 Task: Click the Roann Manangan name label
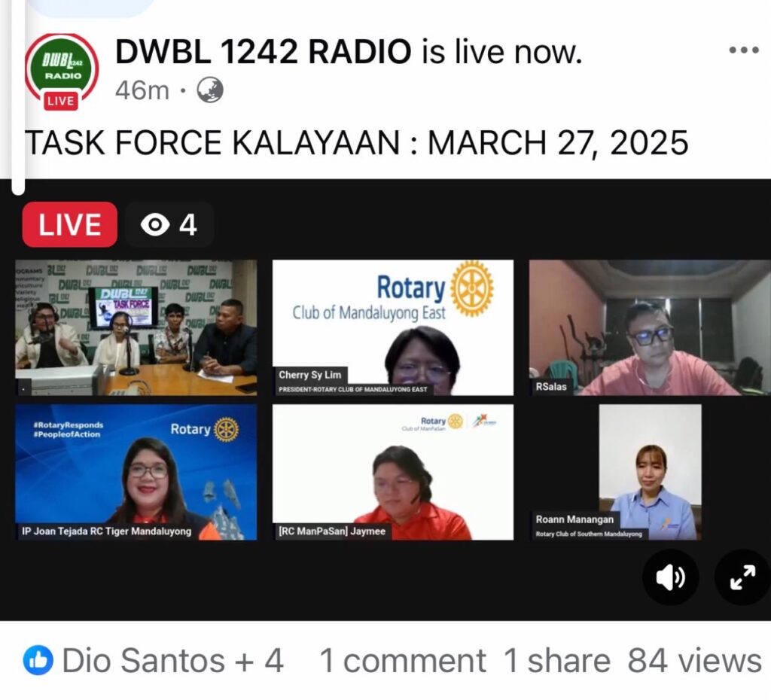click(x=574, y=519)
